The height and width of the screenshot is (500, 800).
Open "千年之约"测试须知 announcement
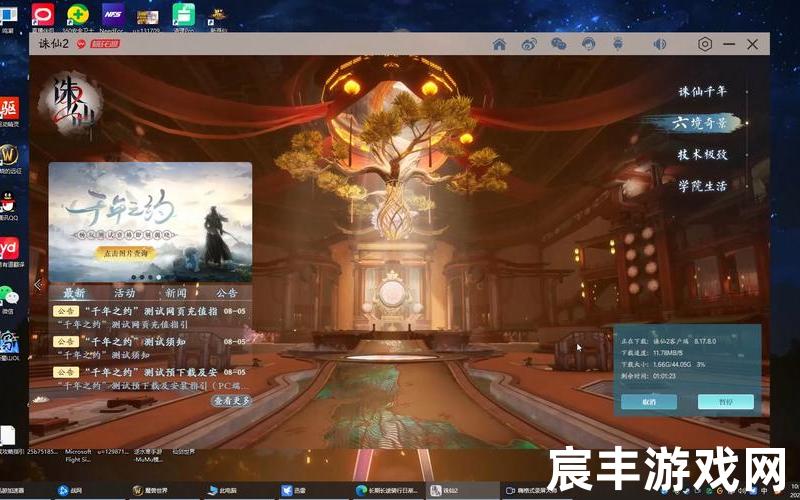pos(150,347)
